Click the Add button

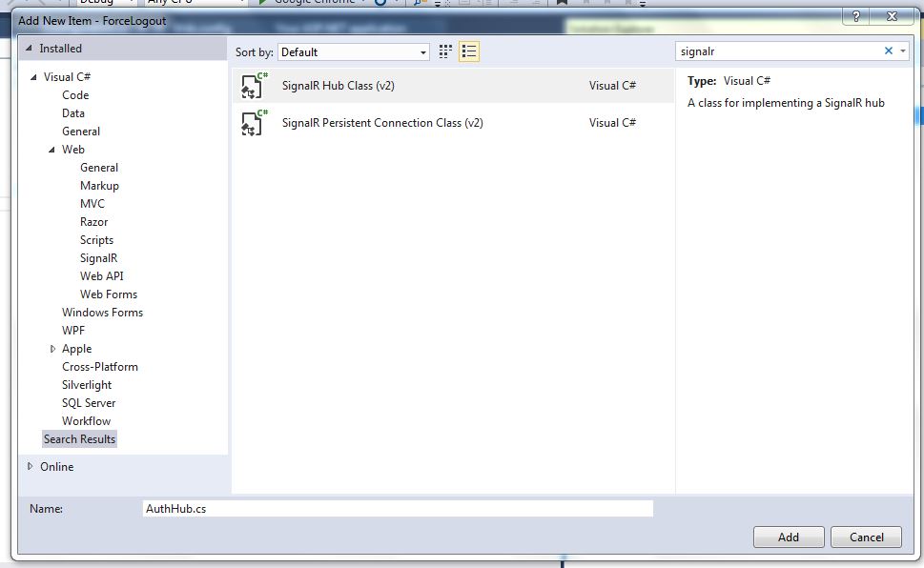click(789, 537)
